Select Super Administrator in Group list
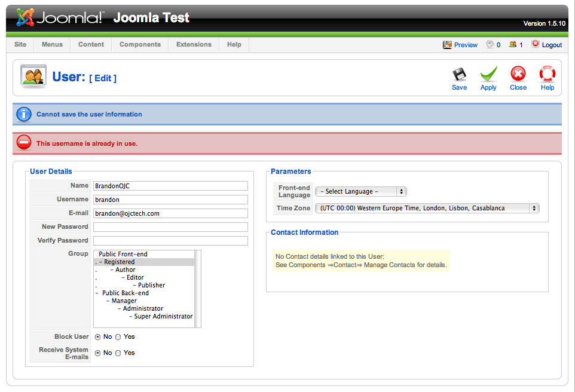The width and height of the screenshot is (575, 392). click(163, 316)
